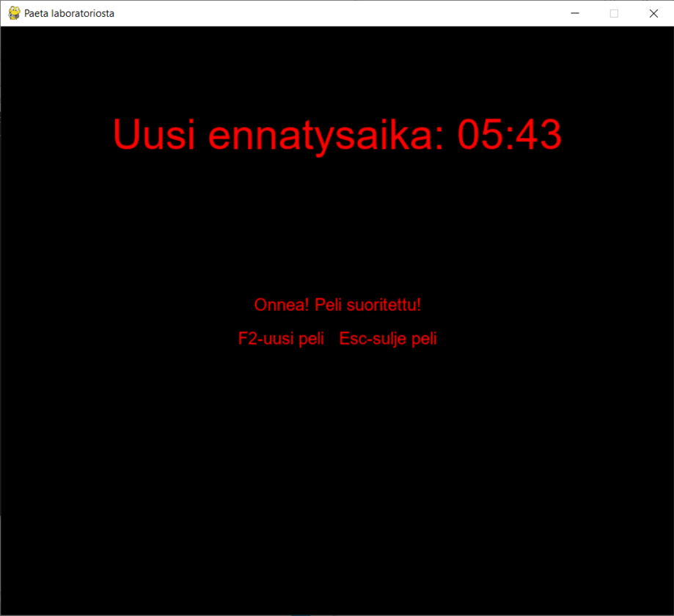Click the 'Esc' key label
674x616 pixels.
(353, 339)
